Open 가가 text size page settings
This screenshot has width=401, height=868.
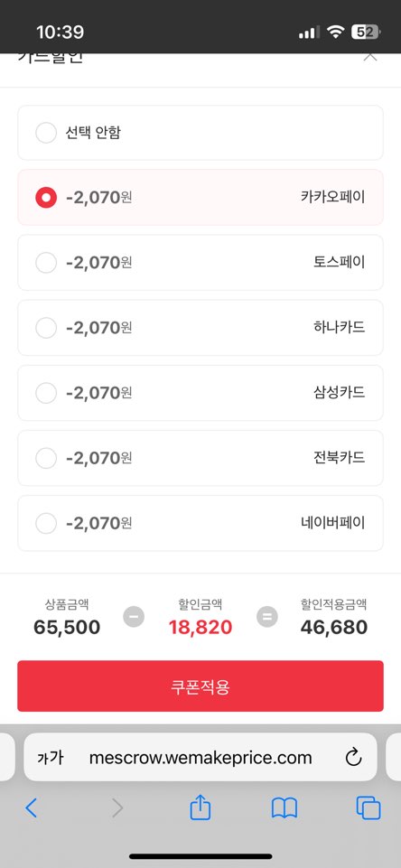[51, 757]
